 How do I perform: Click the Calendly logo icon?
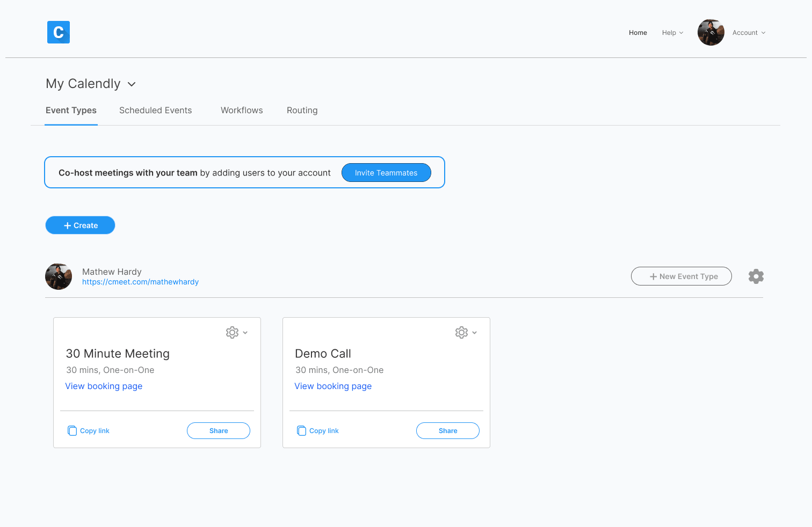pyautogui.click(x=58, y=32)
